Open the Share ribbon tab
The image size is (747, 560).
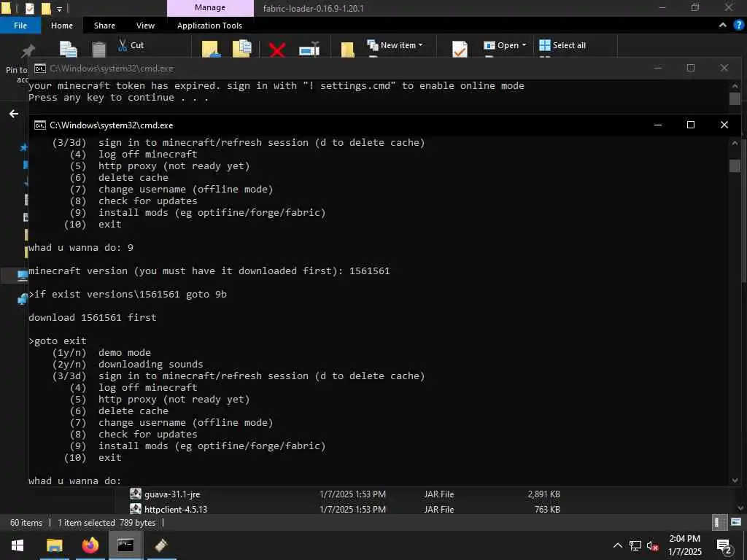coord(104,26)
